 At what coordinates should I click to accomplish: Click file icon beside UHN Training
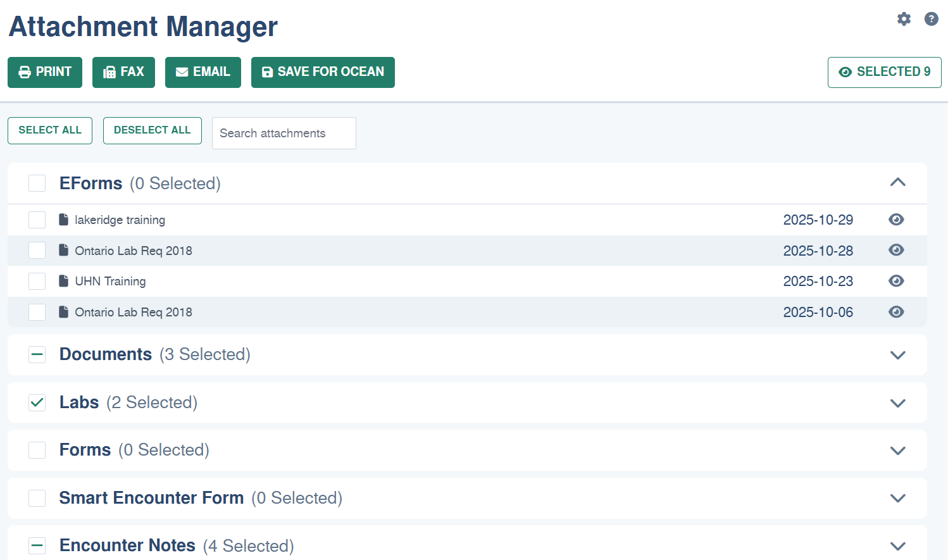point(63,281)
